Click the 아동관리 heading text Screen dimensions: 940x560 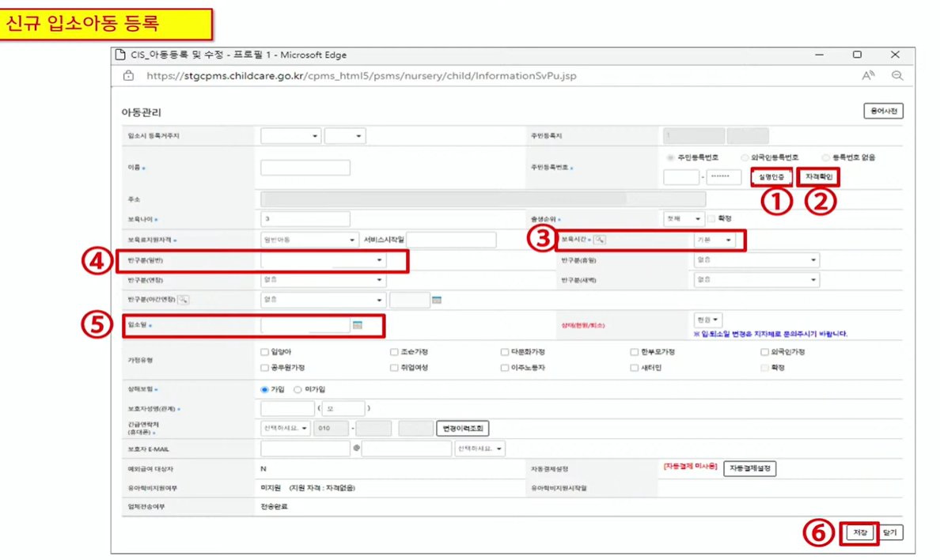[141, 112]
